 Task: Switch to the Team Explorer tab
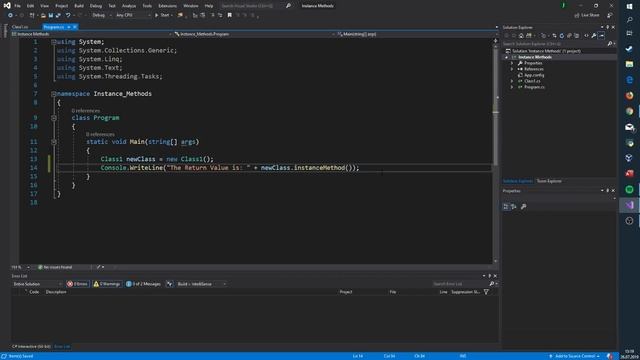point(549,181)
